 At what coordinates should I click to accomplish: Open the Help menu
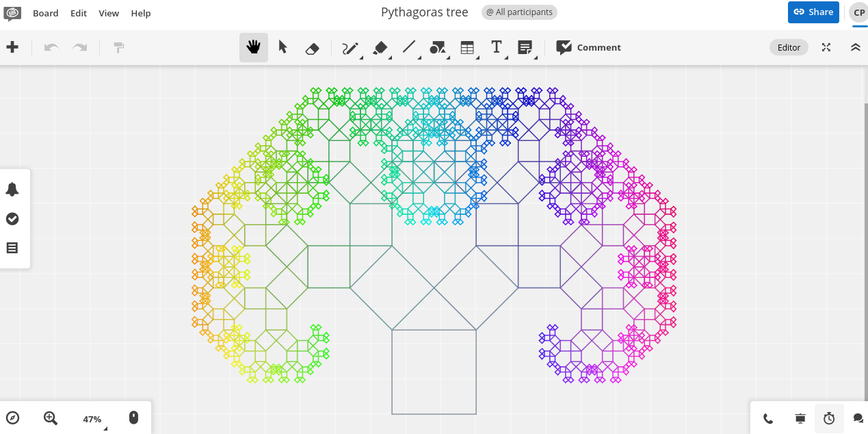[x=141, y=13]
